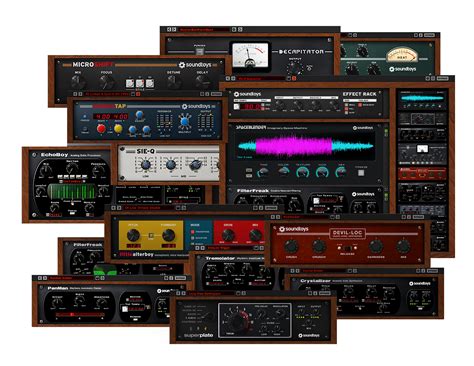Click the Soundtoys logo on MicroShift

click(x=195, y=65)
